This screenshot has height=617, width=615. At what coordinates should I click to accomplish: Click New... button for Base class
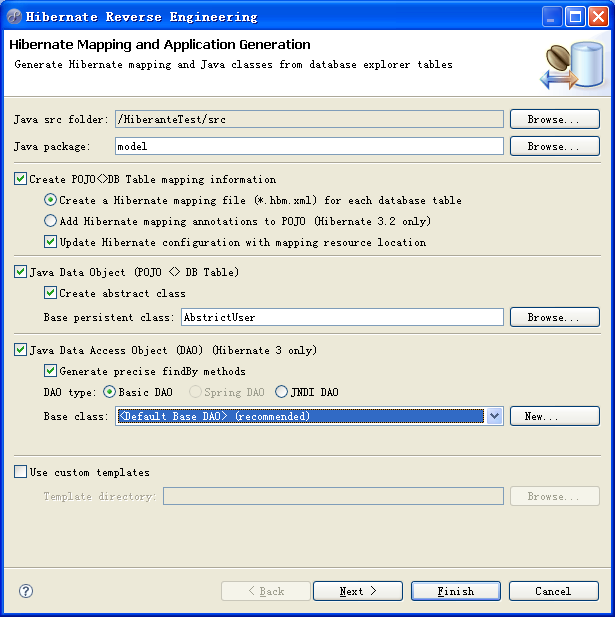click(x=555, y=416)
